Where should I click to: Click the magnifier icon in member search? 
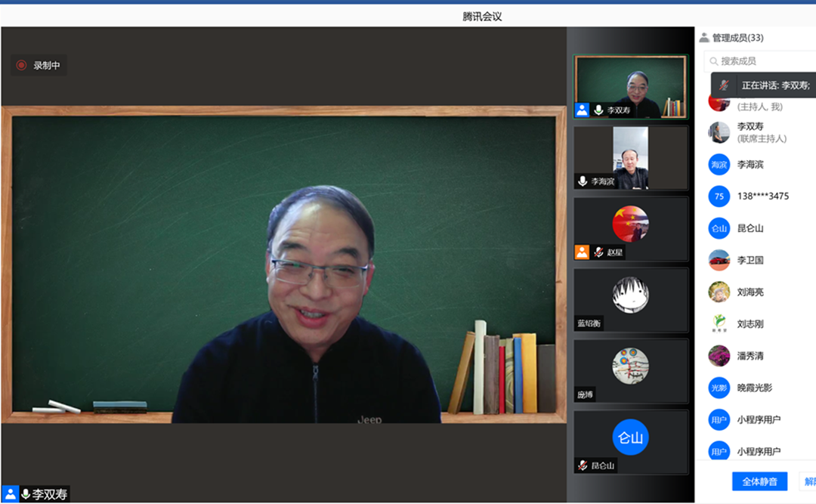coord(713,61)
